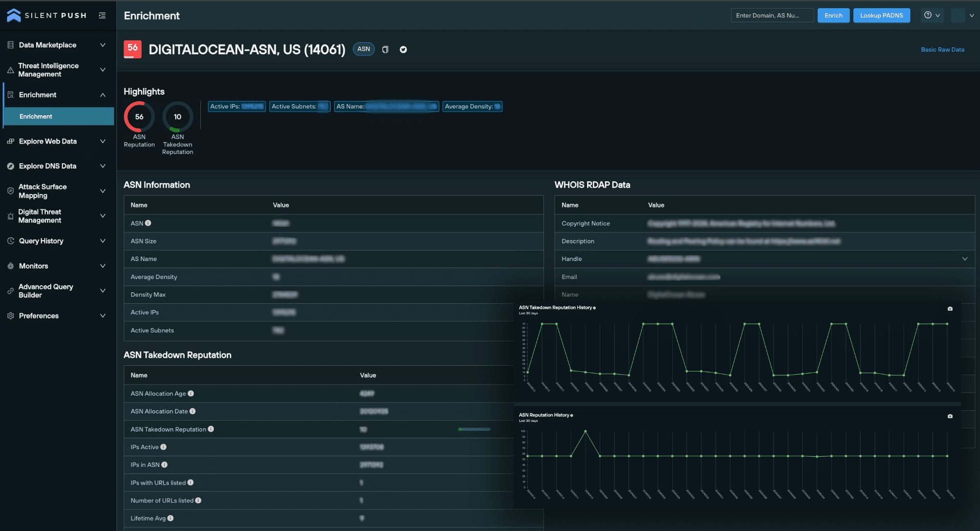Screen dimensions: 980x531
Task: Expand the Attack Surface Mapping chevron
Action: 102,191
